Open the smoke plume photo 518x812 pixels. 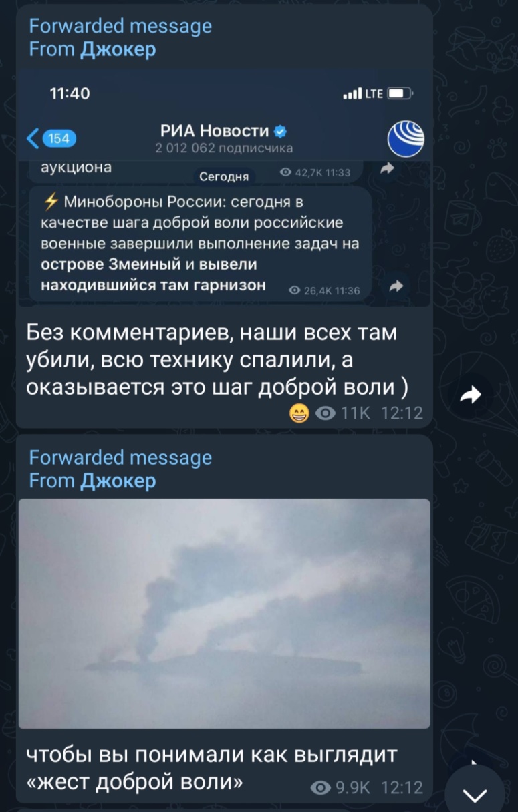pyautogui.click(x=225, y=613)
